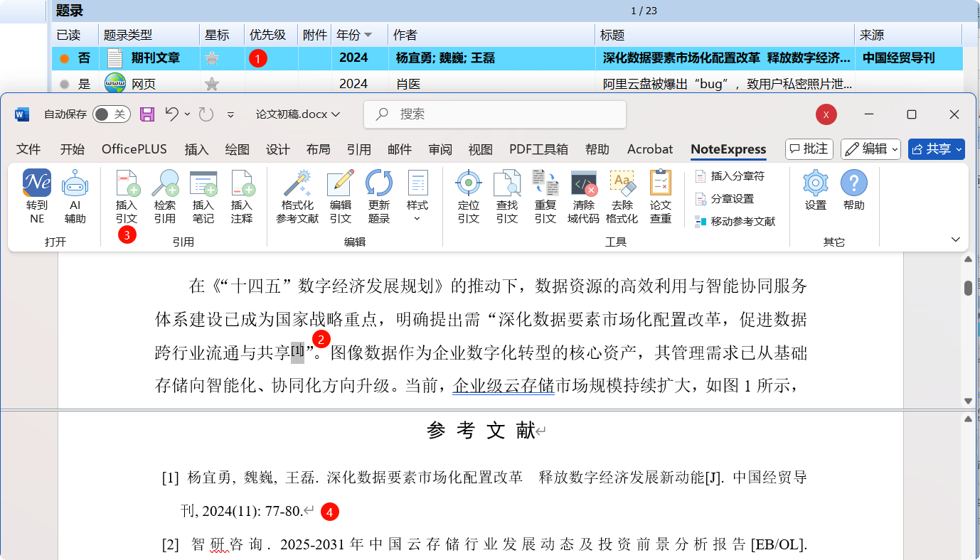980x560 pixels.
Task: Toggle the 自动保存 switch
Action: [x=112, y=114]
